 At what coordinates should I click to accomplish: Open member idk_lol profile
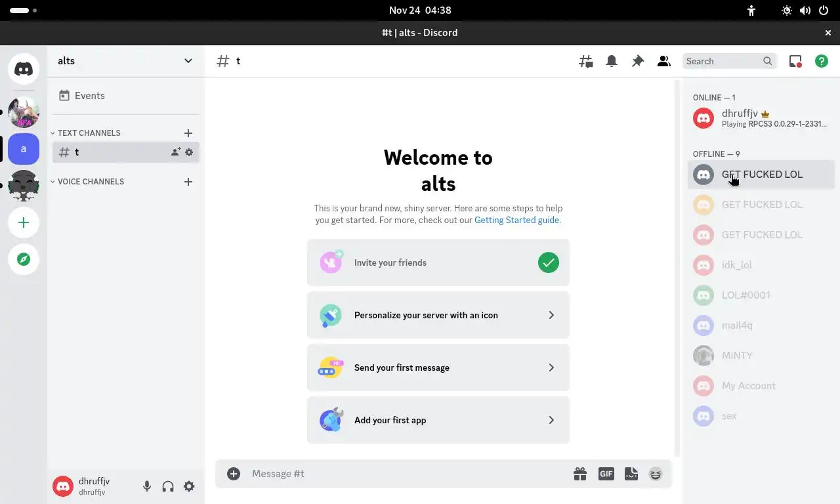pyautogui.click(x=761, y=264)
